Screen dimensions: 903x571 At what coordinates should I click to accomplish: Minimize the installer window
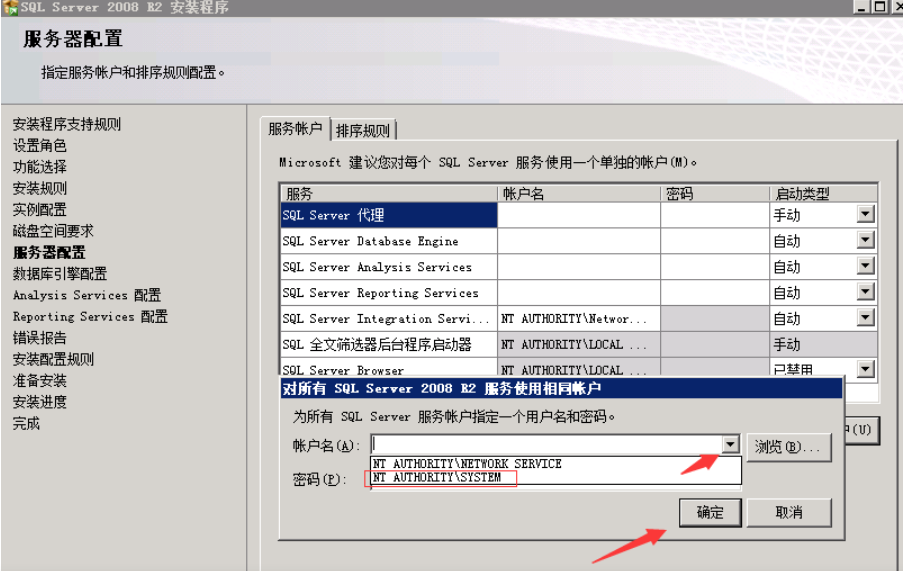pos(862,6)
